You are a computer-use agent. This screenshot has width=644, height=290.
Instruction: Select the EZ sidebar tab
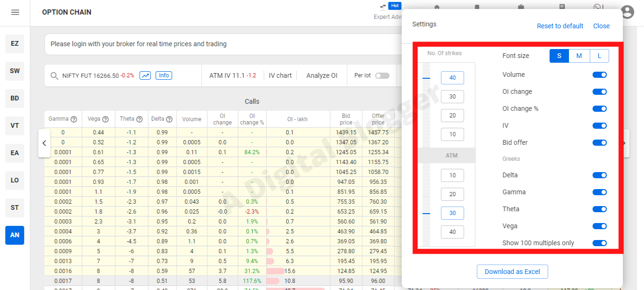point(15,43)
